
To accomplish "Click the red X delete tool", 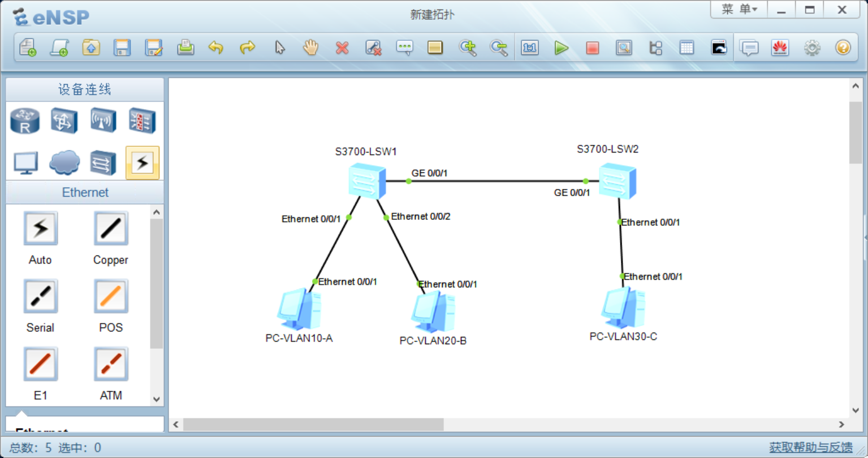I will (342, 47).
